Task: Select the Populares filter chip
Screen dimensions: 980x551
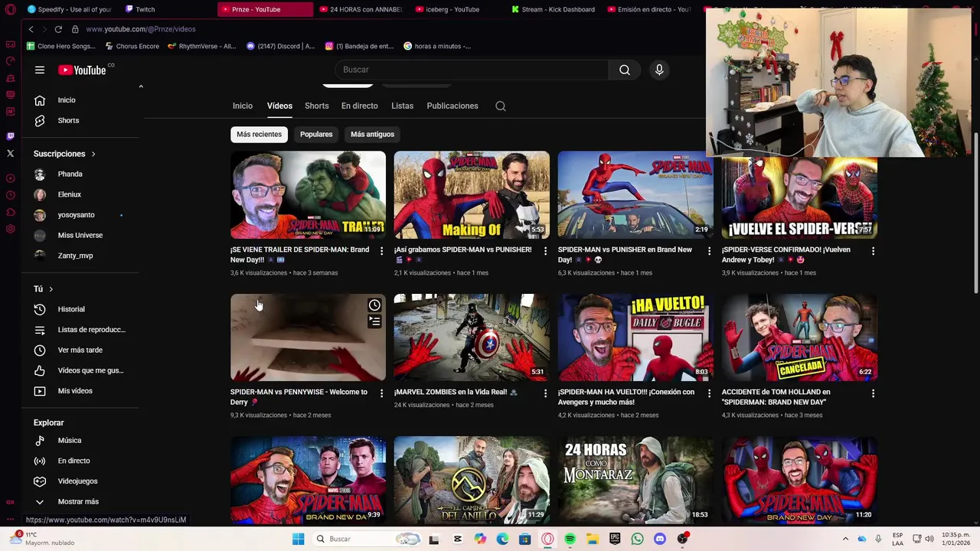Action: click(x=316, y=134)
